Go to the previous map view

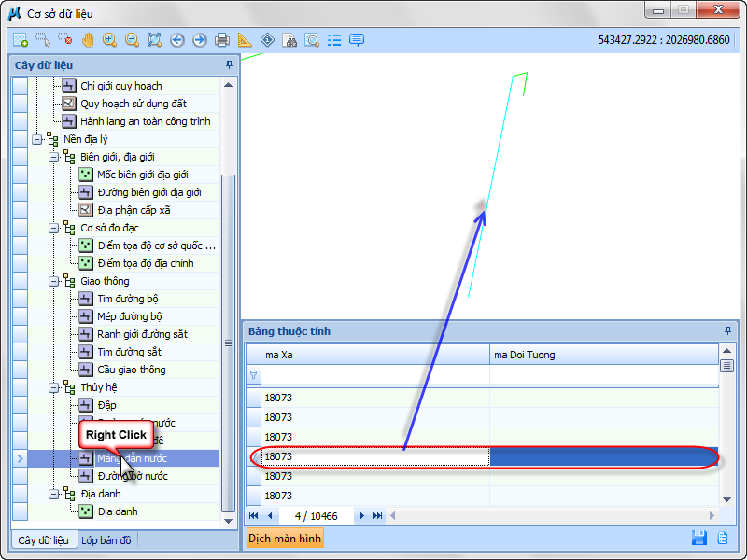click(x=177, y=40)
